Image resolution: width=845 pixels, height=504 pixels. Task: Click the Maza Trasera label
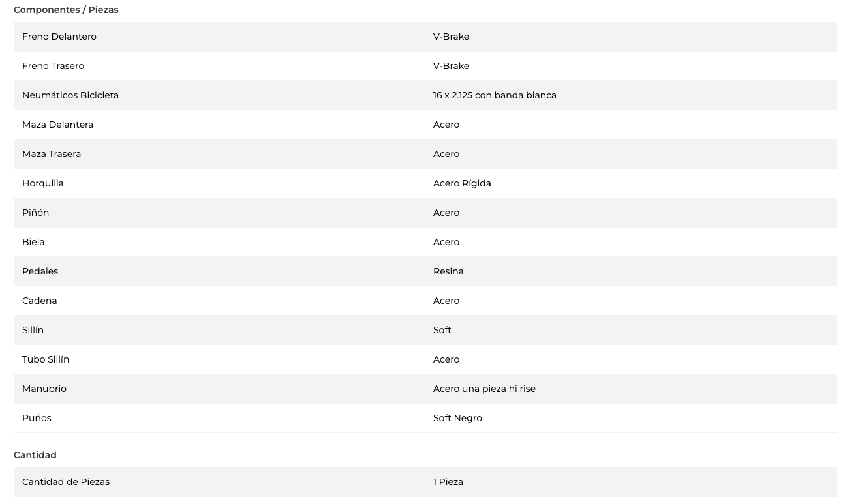(52, 154)
